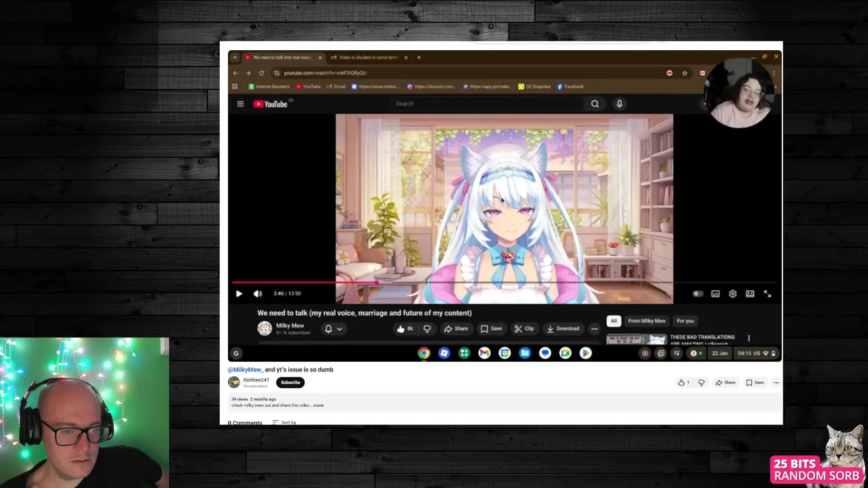The image size is (868, 488).
Task: Open the discord.com bookmark
Action: (x=431, y=87)
